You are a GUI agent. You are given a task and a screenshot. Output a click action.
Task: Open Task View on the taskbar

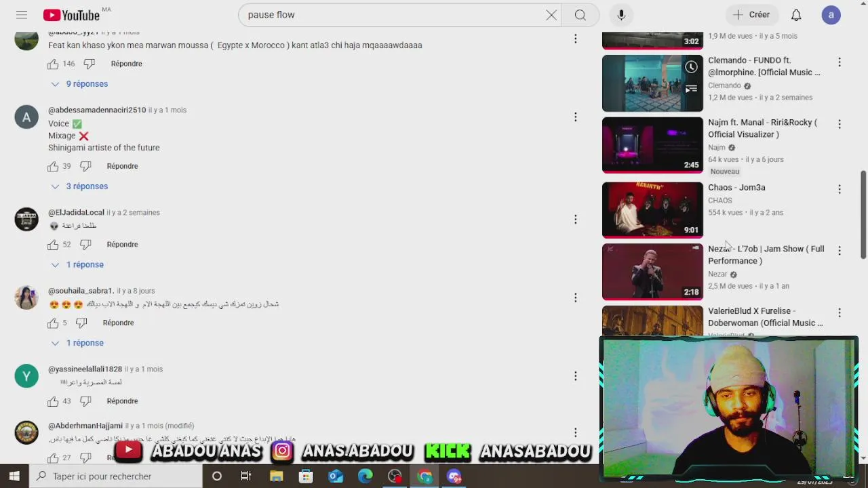[246, 476]
